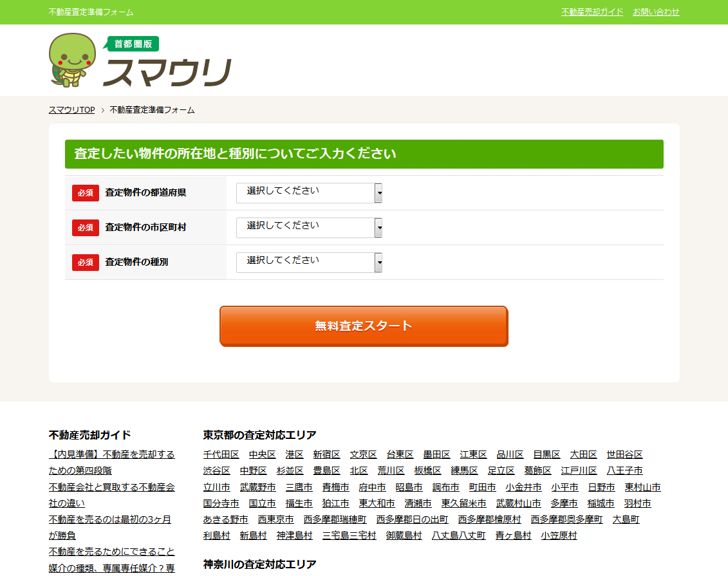Select 新宿区 area link

[326, 454]
